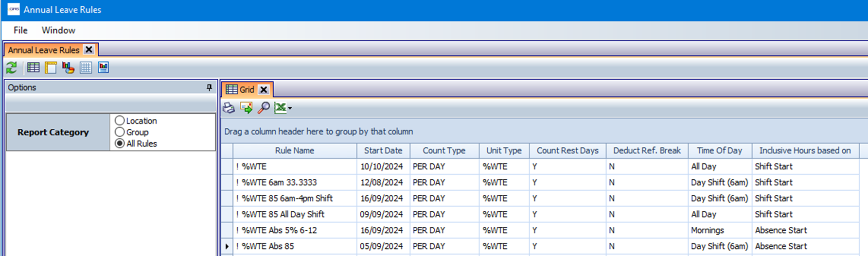Image resolution: width=868 pixels, height=256 pixels.
Task: Print the grid using printer icon
Action: (229, 108)
